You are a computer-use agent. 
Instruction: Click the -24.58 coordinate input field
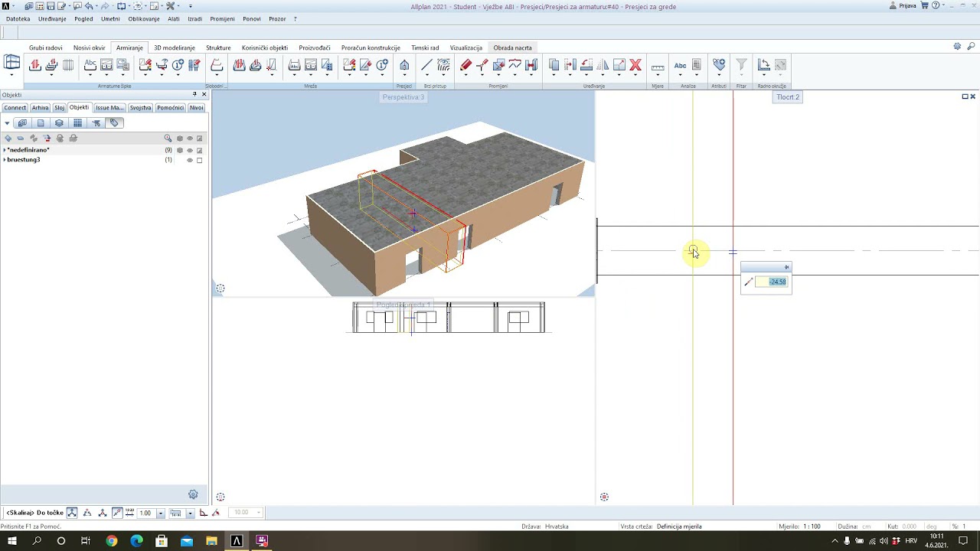772,282
